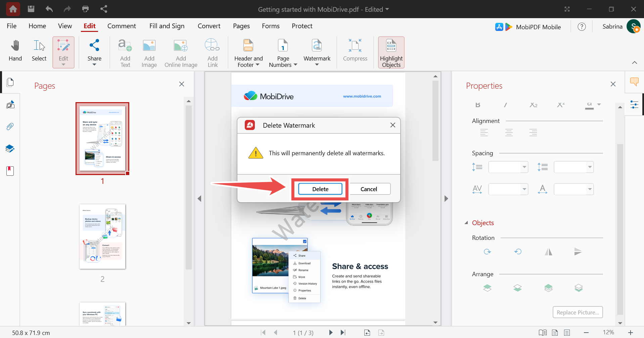Image resolution: width=644 pixels, height=338 pixels.
Task: Undo the last action
Action: pyautogui.click(x=49, y=9)
